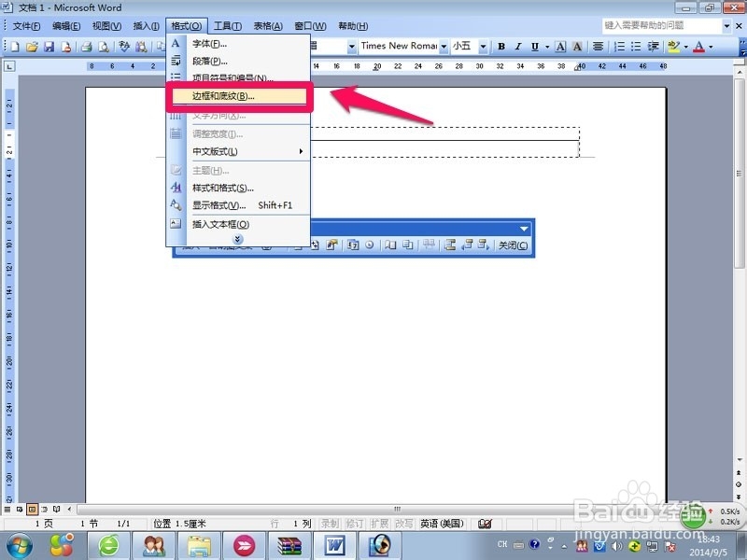This screenshot has height=560, width=747.
Task: Expand the 中文版式(L) submenu
Action: click(238, 151)
